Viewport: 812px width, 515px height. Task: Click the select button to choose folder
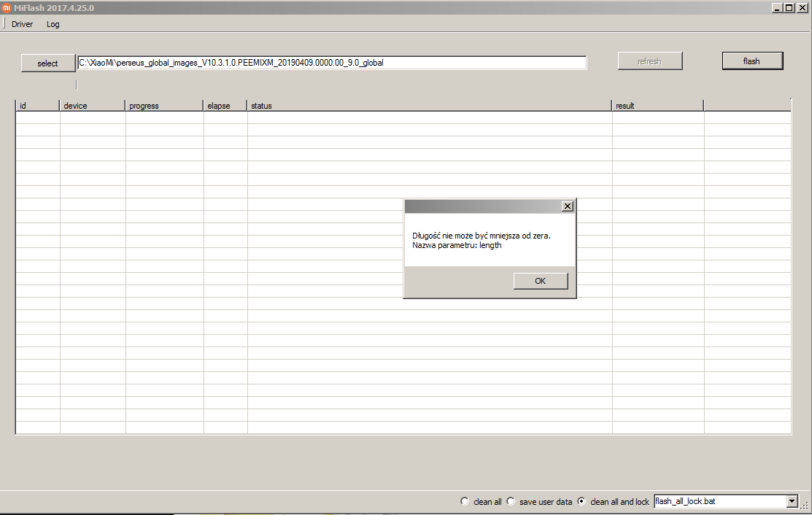coord(47,63)
